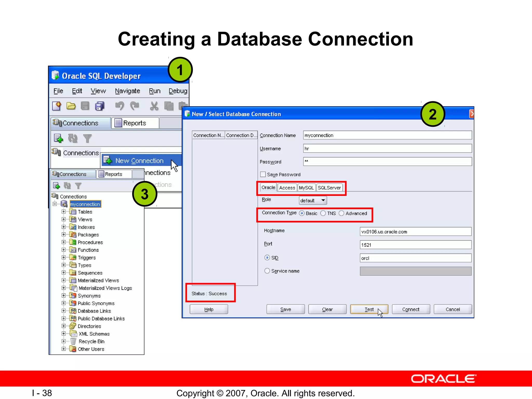The height and width of the screenshot is (399, 532).
Task: Click the Test button
Action: pyautogui.click(x=369, y=309)
